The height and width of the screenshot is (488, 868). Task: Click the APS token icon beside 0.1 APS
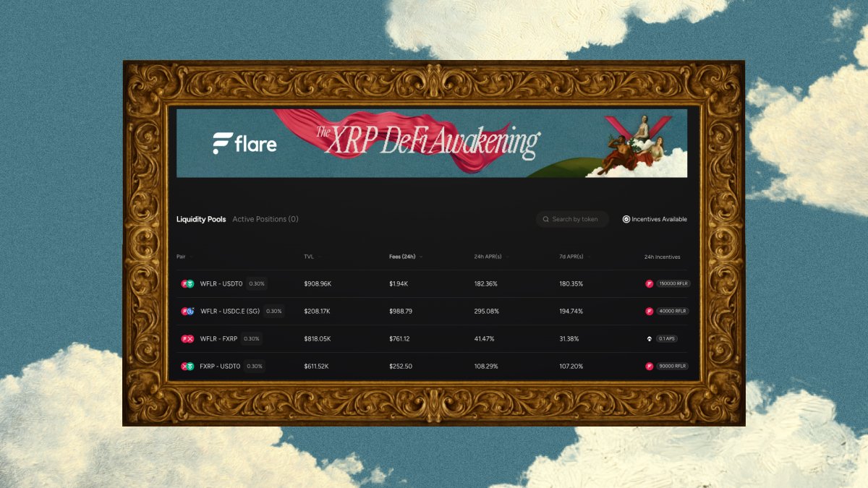tap(649, 339)
